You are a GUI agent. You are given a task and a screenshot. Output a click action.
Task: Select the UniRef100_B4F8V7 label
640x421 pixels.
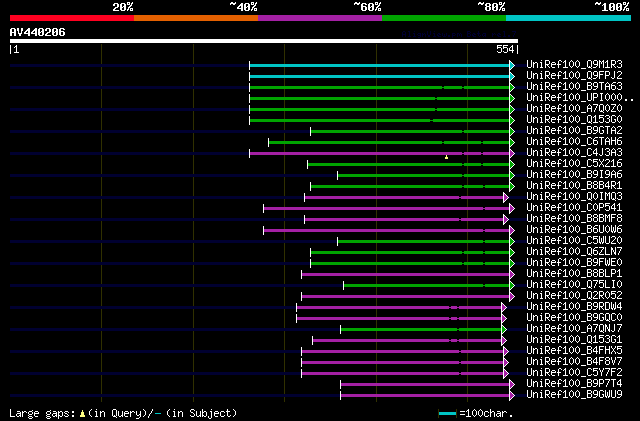tap(574, 362)
